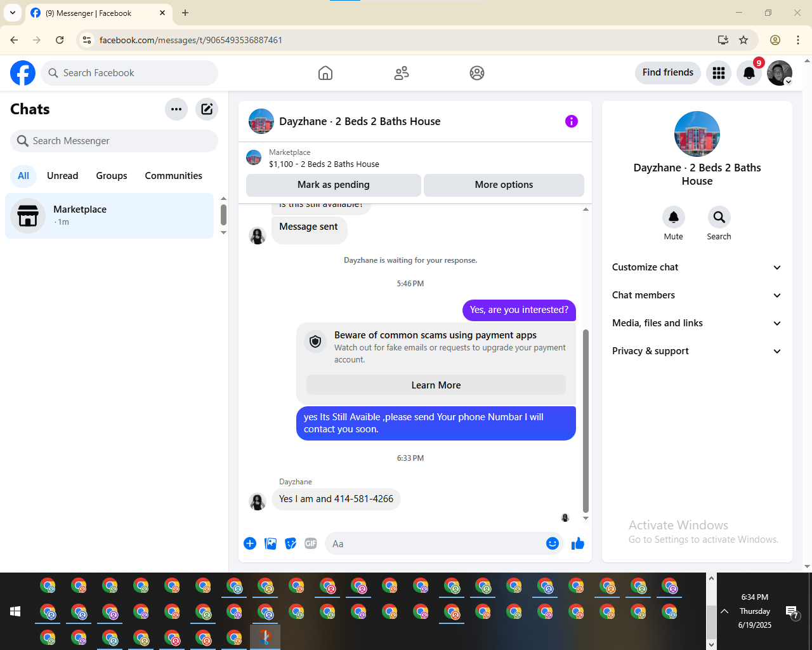
Task: Open the taskbar clock showing 6:34 PM
Action: tap(755, 611)
